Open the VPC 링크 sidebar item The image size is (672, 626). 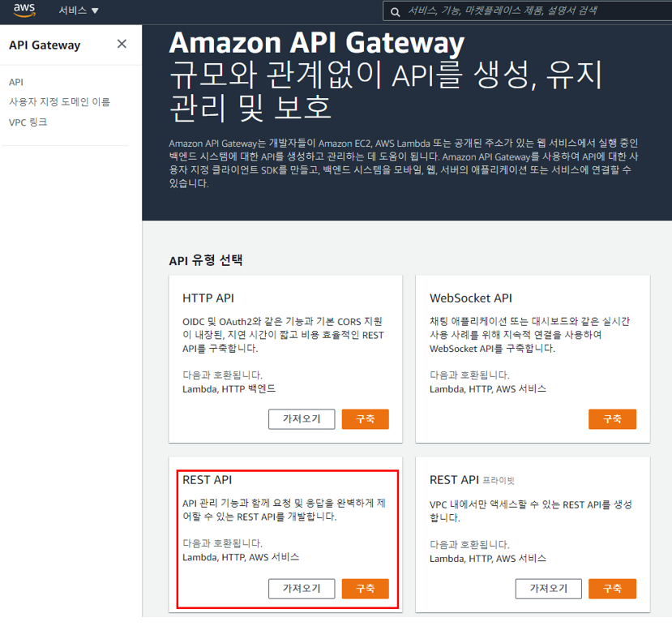coord(28,122)
